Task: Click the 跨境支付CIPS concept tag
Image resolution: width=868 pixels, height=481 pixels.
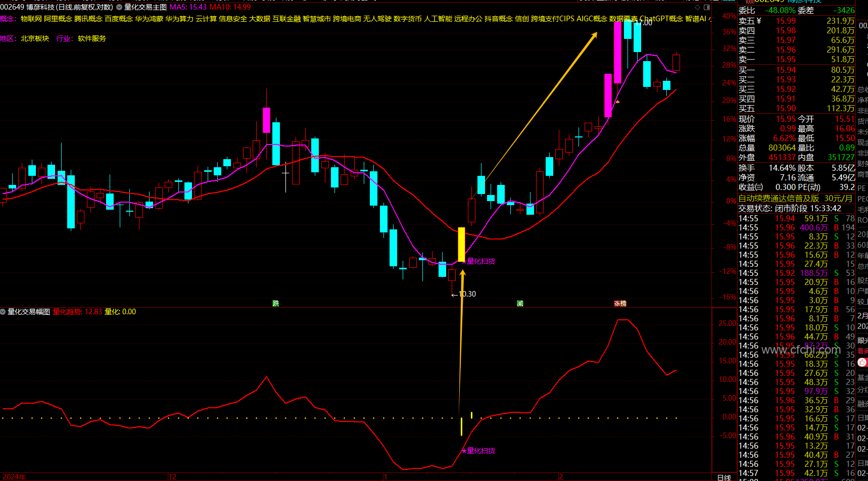Action: pyautogui.click(x=553, y=19)
